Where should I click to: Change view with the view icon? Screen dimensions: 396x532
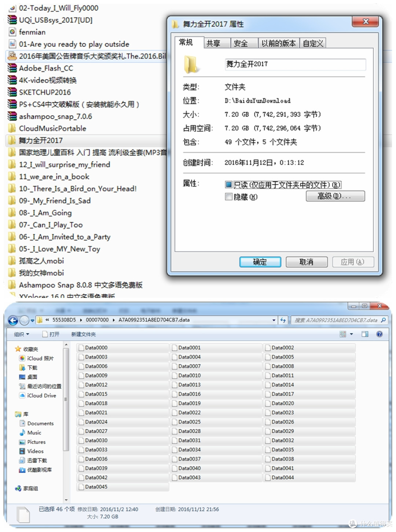(x=343, y=334)
